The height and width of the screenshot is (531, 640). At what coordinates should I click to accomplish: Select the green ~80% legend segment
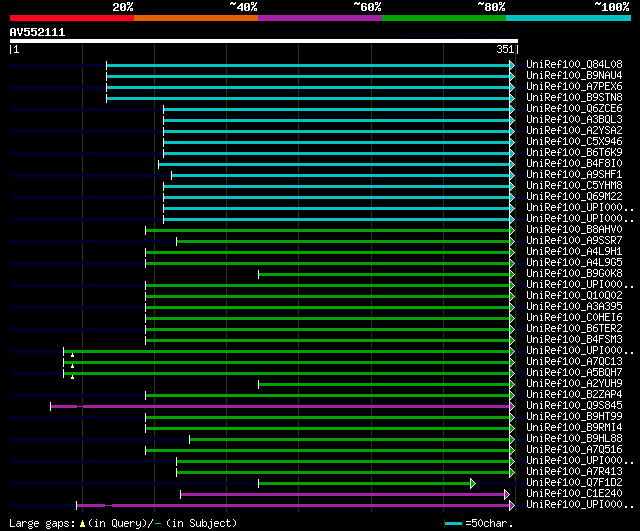pyautogui.click(x=444, y=18)
